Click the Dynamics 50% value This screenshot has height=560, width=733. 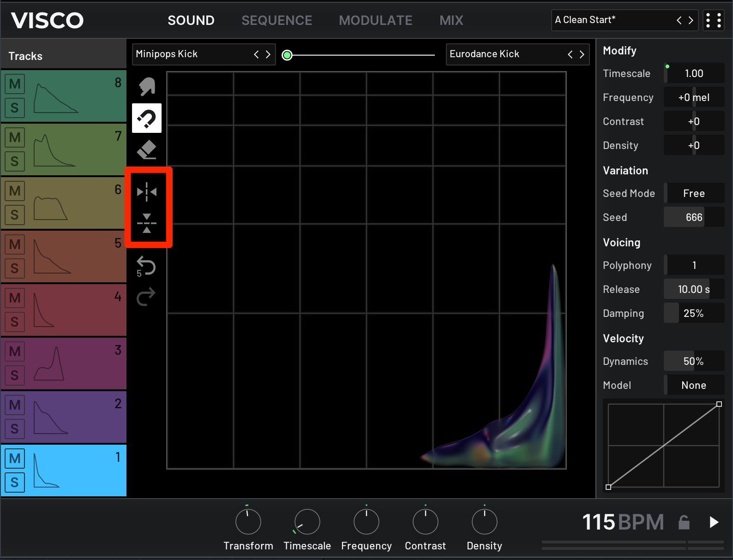click(694, 361)
